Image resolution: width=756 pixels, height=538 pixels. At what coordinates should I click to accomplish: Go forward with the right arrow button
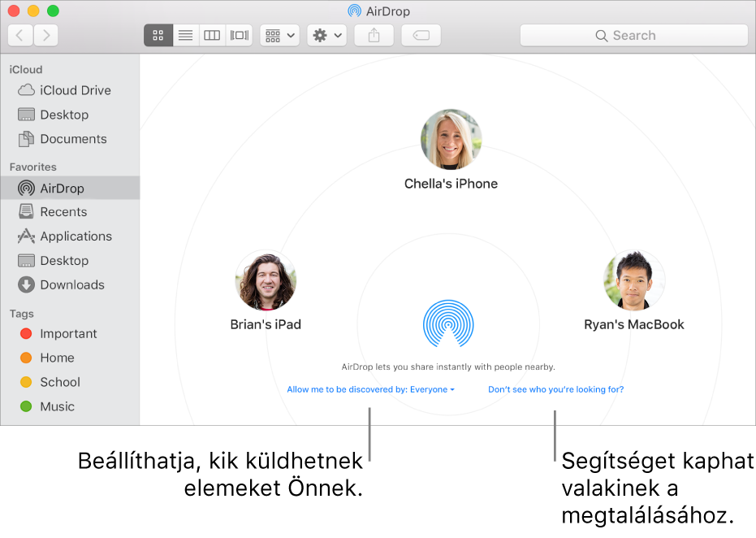pyautogui.click(x=45, y=35)
